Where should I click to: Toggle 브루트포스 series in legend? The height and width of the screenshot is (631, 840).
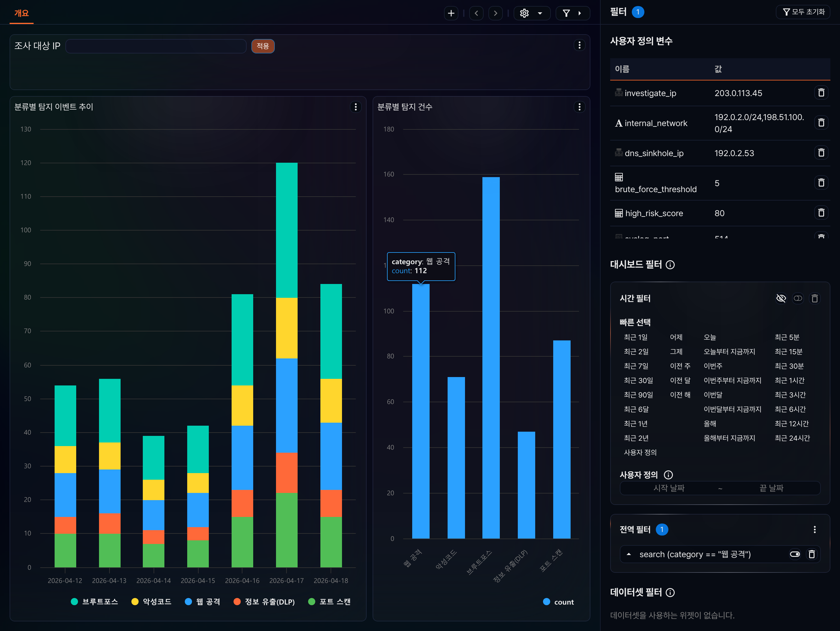coord(94,602)
